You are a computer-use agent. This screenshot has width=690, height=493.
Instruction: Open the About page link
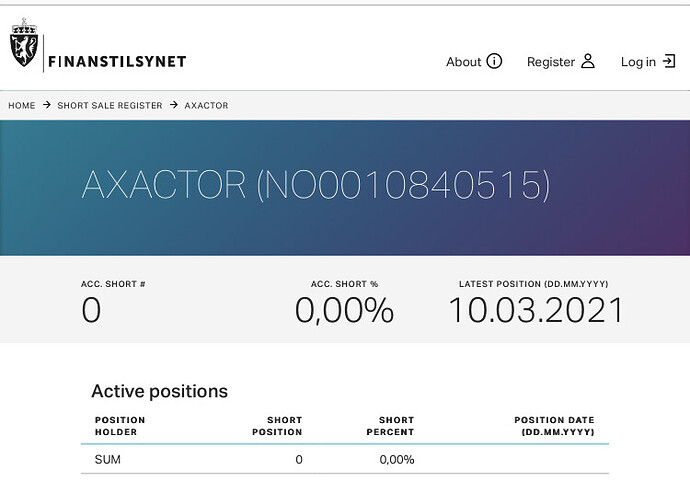(474, 61)
